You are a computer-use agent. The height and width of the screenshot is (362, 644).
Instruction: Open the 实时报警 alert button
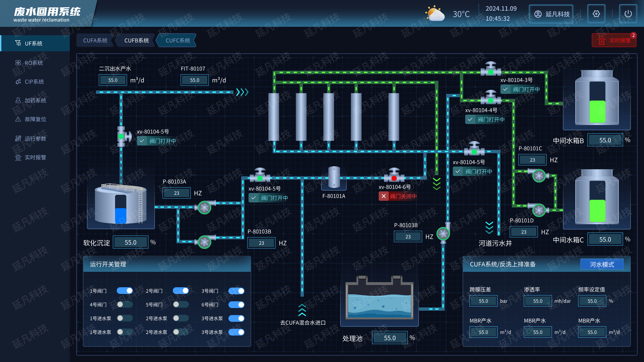614,41
